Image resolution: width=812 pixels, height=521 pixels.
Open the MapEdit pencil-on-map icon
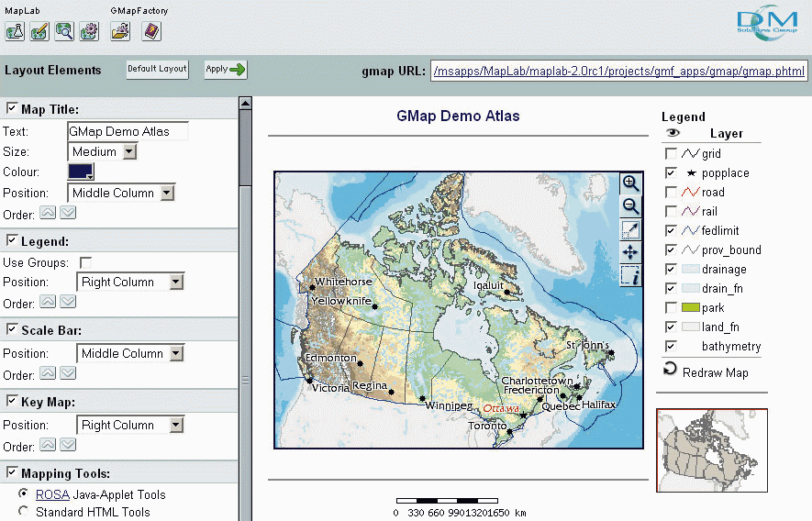click(39, 31)
